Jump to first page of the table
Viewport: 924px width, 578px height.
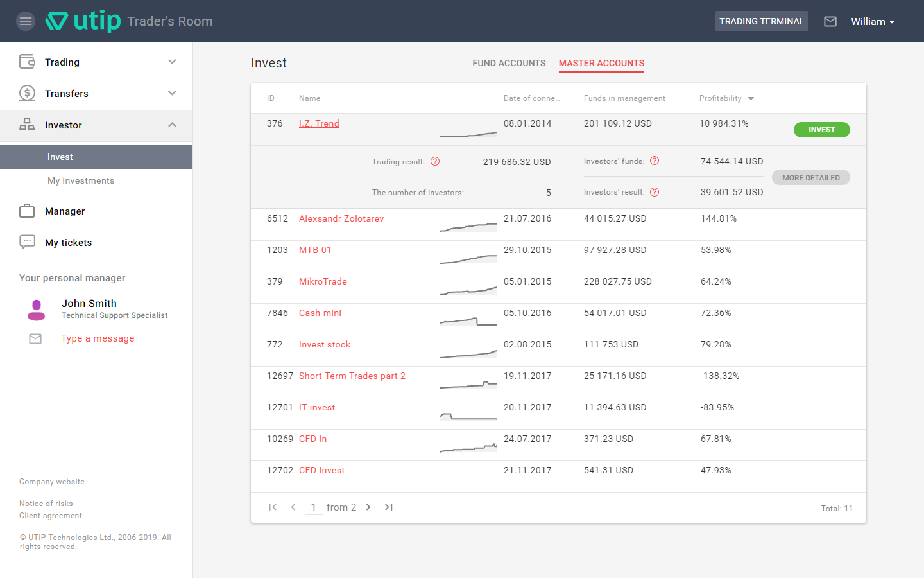(273, 507)
